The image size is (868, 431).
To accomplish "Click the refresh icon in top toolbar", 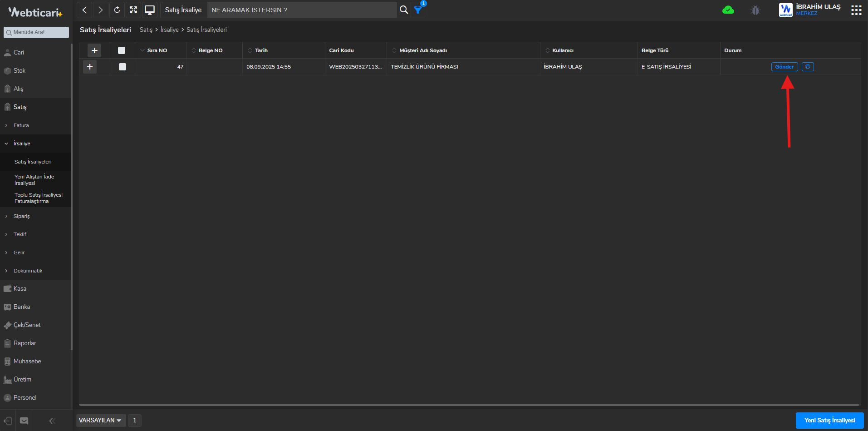I will tap(117, 10).
